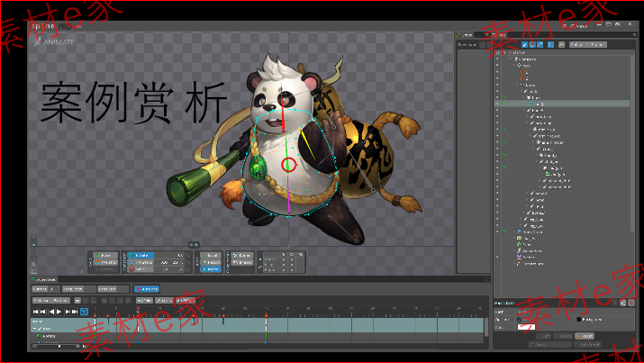Click the Collapse / Expand tree button
This screenshot has height=363, width=644.
coord(588,44)
